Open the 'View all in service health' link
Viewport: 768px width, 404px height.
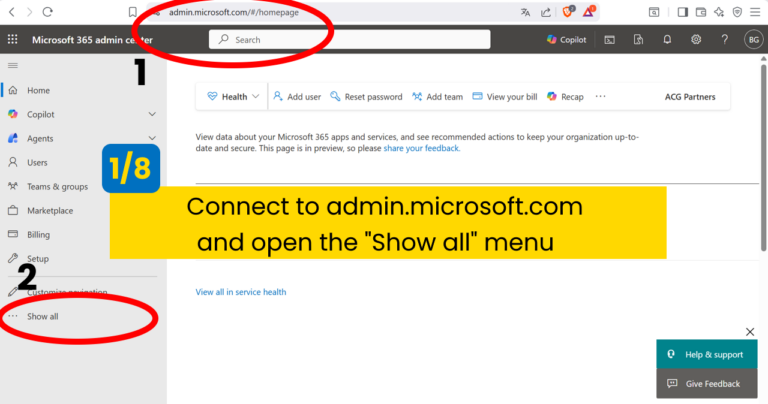(x=241, y=292)
